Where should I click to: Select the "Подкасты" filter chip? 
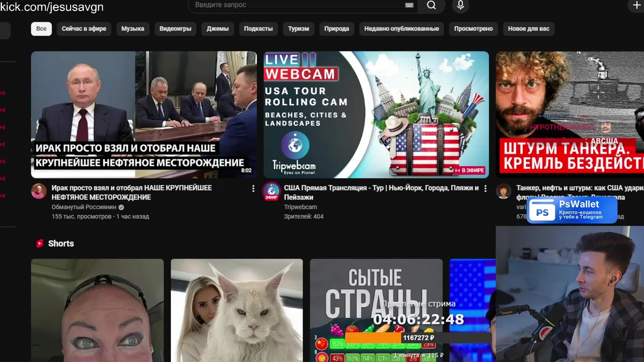pos(258,29)
